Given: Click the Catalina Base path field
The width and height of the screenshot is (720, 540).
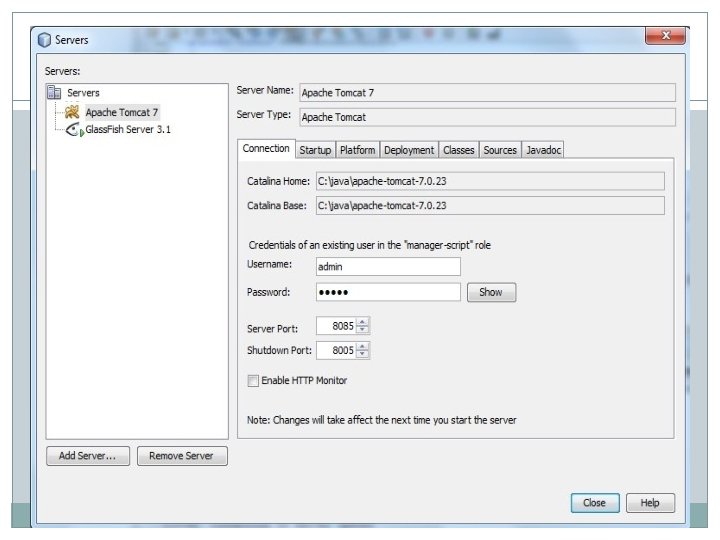Looking at the screenshot, I should pyautogui.click(x=490, y=205).
